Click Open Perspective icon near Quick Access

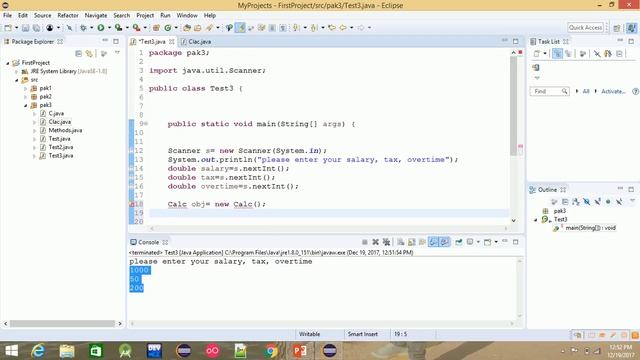pyautogui.click(x=617, y=28)
